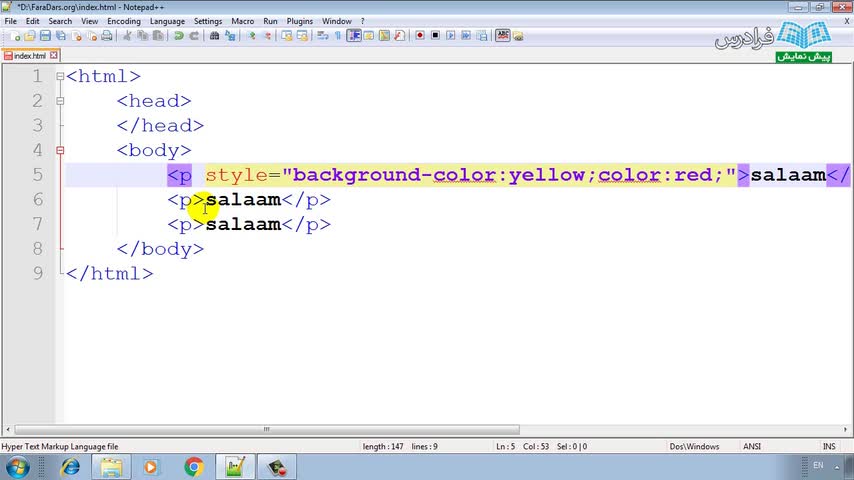Viewport: 854px width, 480px height.
Task: Open Google Chrome from the taskbar
Action: tap(193, 467)
